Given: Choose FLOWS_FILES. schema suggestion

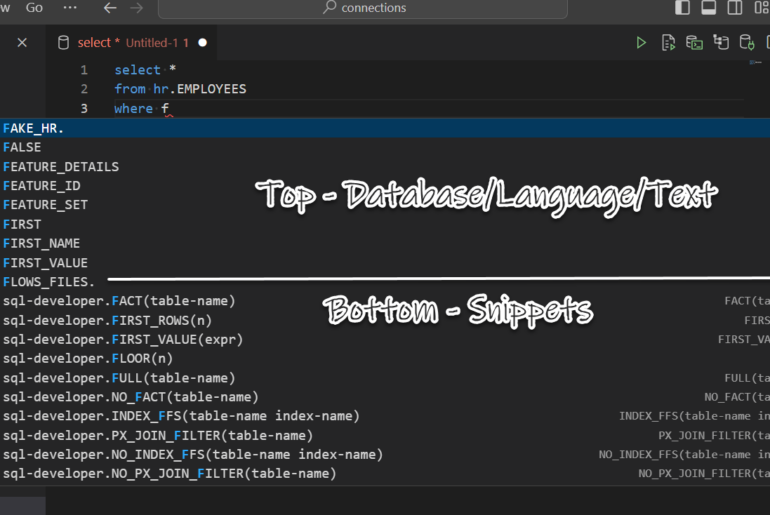Looking at the screenshot, I should 385,282.
